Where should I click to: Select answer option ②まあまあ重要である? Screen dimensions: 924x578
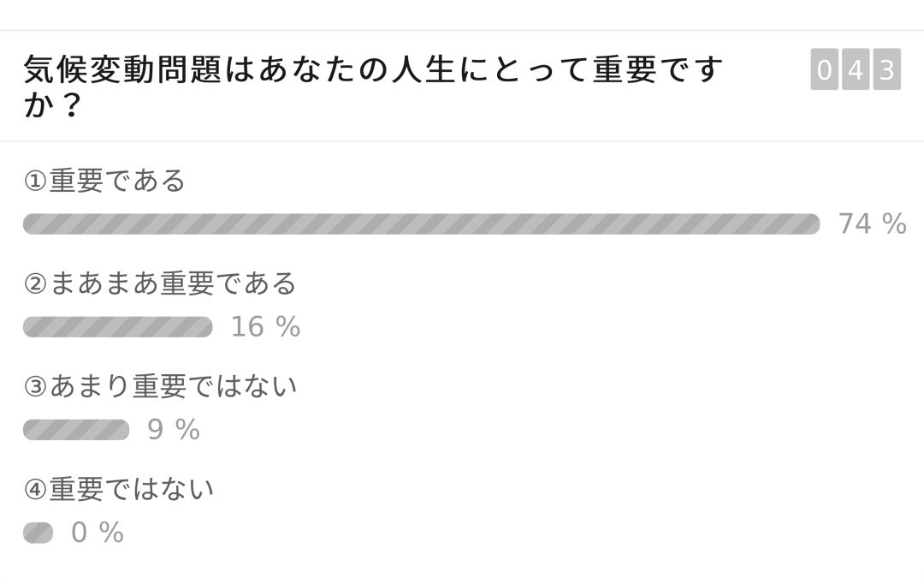coord(160,283)
